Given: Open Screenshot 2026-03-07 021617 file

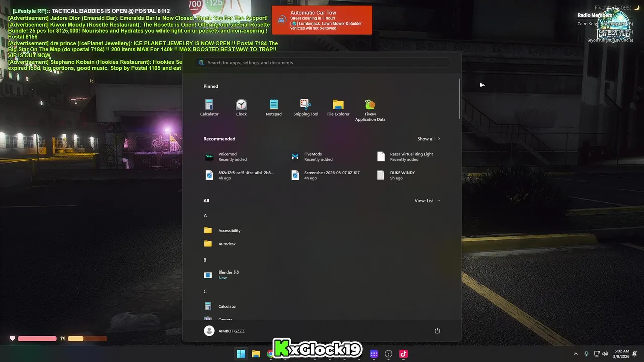Looking at the screenshot, I should (325, 175).
